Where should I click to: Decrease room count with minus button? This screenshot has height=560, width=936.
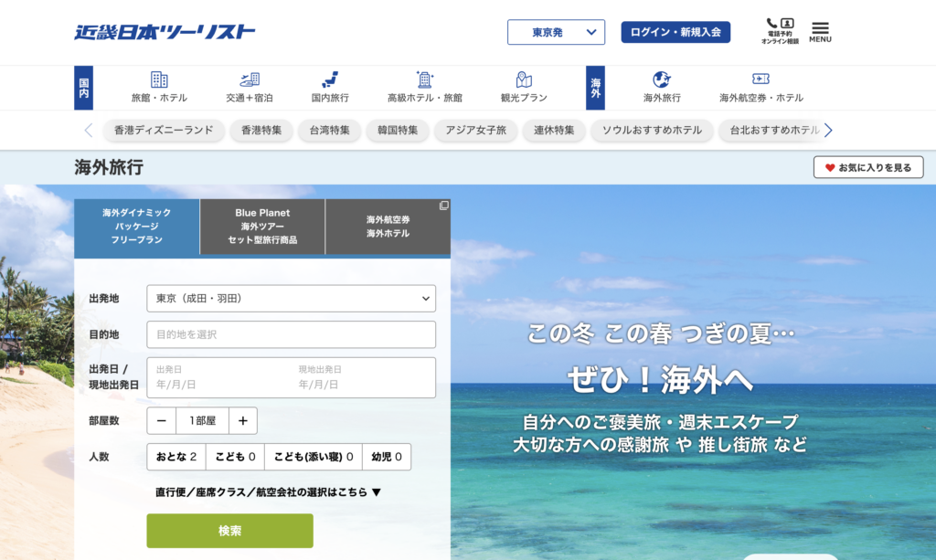pyautogui.click(x=162, y=421)
